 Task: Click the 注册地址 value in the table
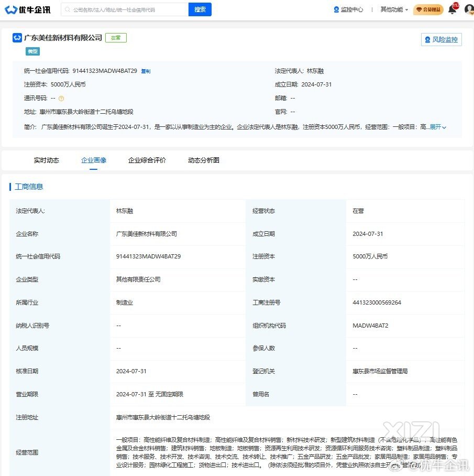tap(163, 417)
